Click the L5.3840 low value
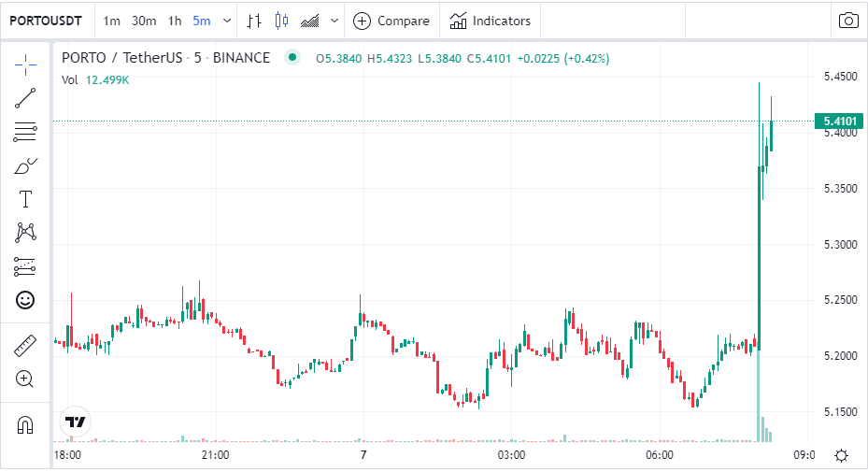 (x=439, y=59)
